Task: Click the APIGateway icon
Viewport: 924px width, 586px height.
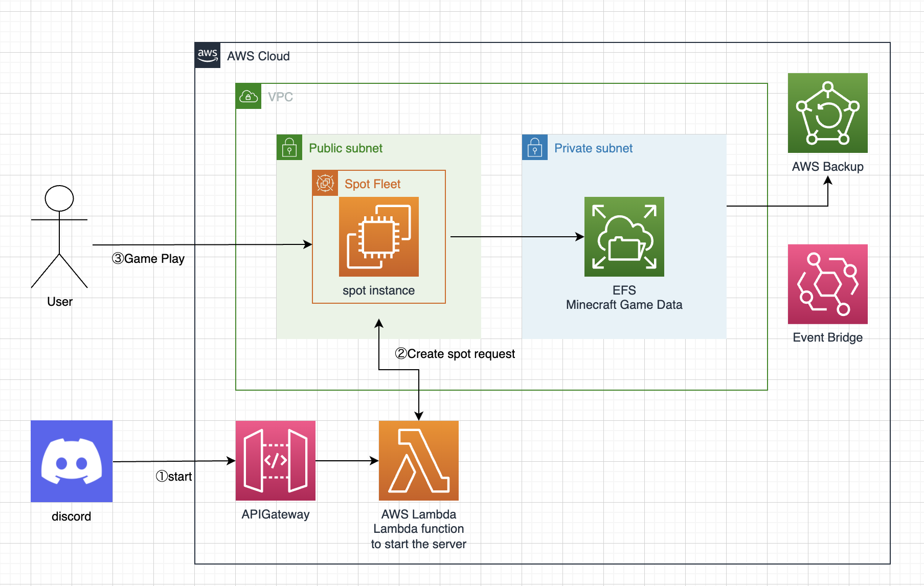Action: point(275,460)
